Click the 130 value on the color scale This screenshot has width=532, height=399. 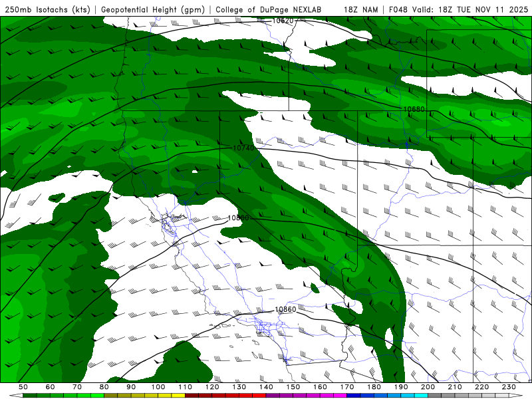coord(239,387)
